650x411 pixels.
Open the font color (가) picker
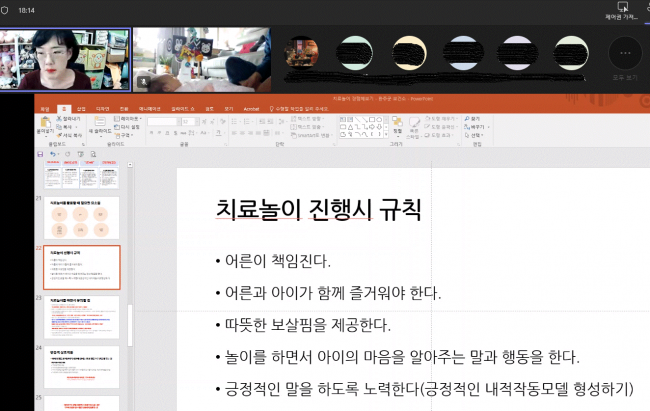(218, 133)
